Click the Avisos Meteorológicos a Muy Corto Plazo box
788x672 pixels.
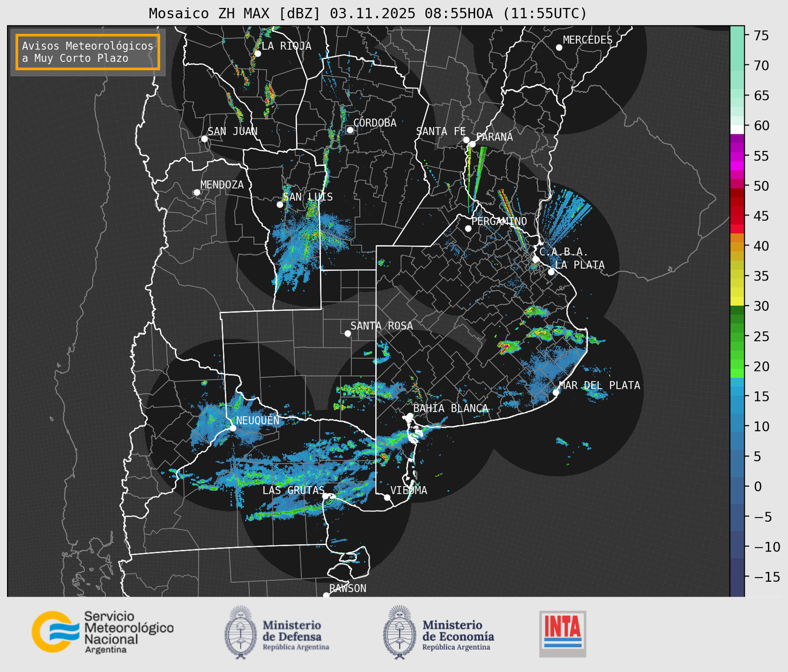click(x=88, y=52)
